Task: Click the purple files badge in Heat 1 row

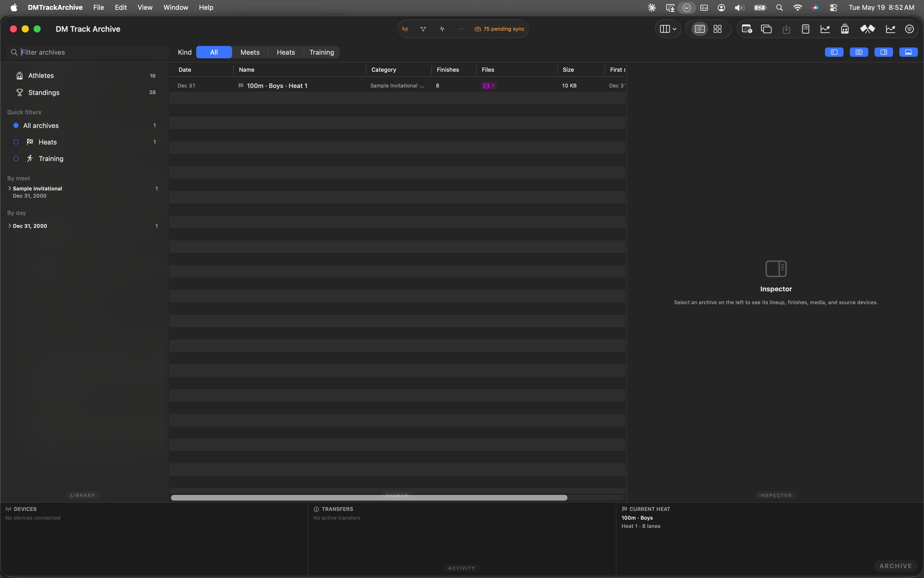Action: [489, 86]
